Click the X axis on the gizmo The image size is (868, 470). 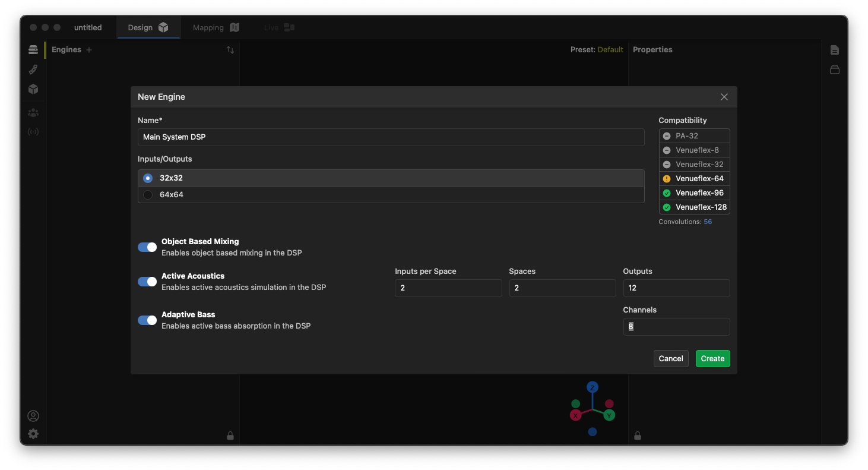tap(575, 415)
